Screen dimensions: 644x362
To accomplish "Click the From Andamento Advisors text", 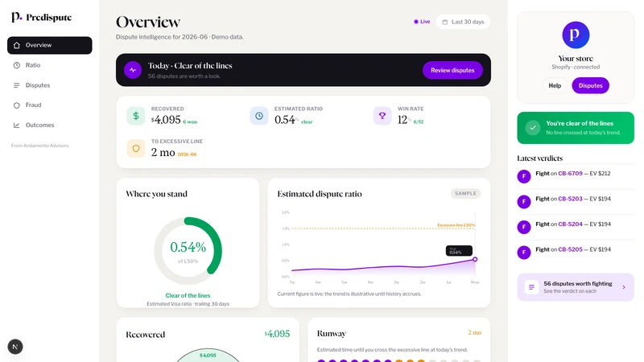I will [x=39, y=146].
